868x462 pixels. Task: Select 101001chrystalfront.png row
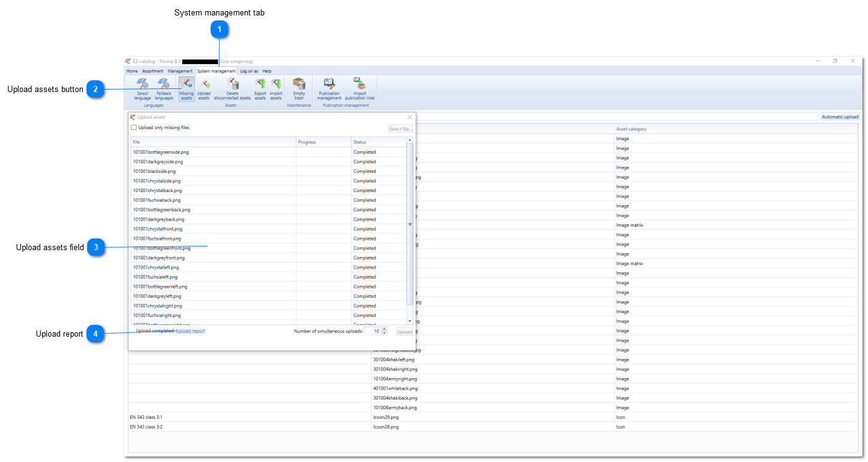tap(268, 229)
